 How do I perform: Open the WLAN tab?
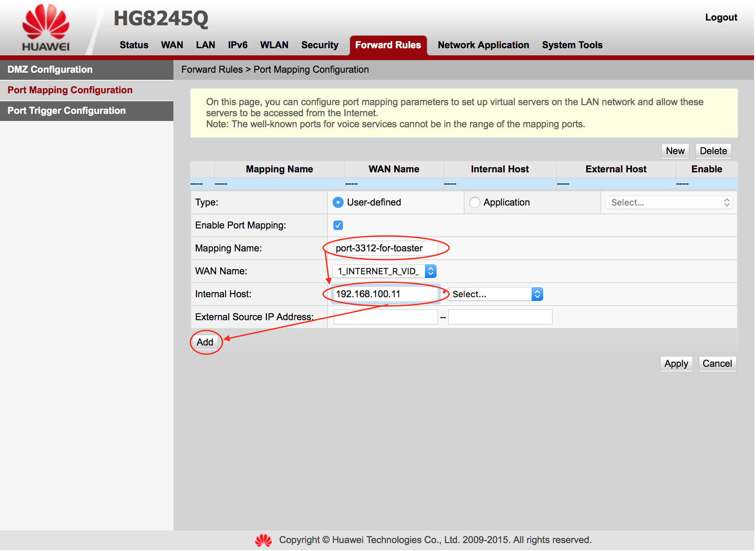point(274,45)
